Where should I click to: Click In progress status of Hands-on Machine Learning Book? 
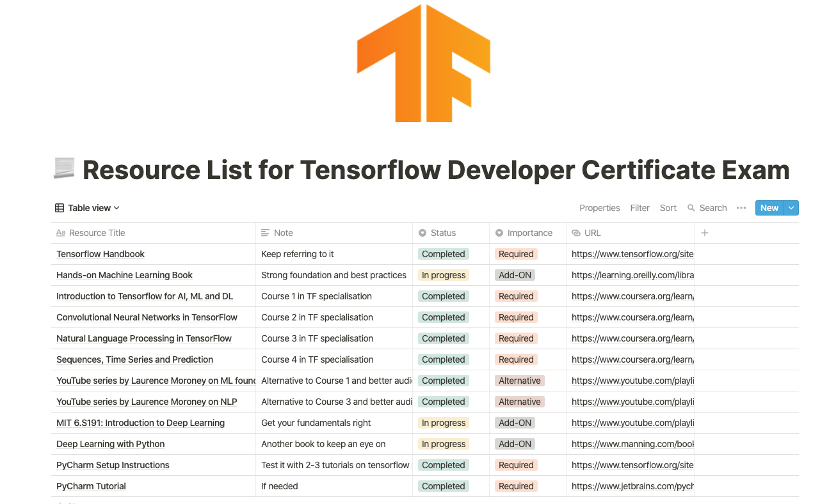click(x=444, y=275)
